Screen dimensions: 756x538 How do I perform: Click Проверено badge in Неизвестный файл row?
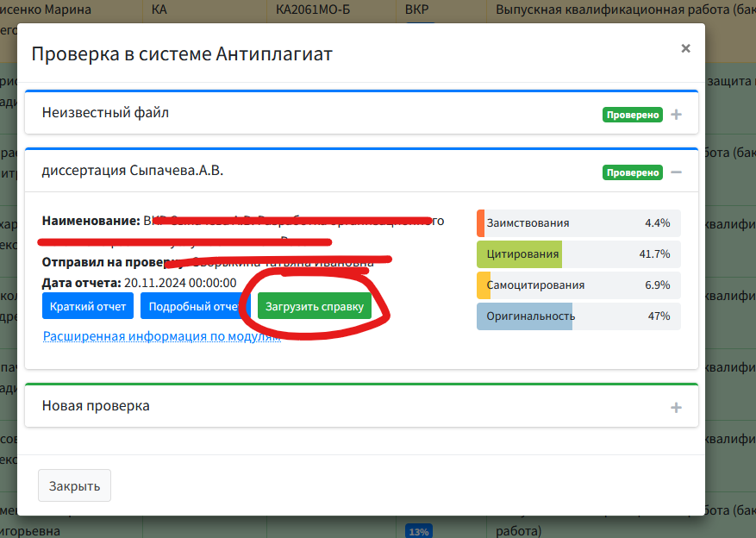click(633, 115)
